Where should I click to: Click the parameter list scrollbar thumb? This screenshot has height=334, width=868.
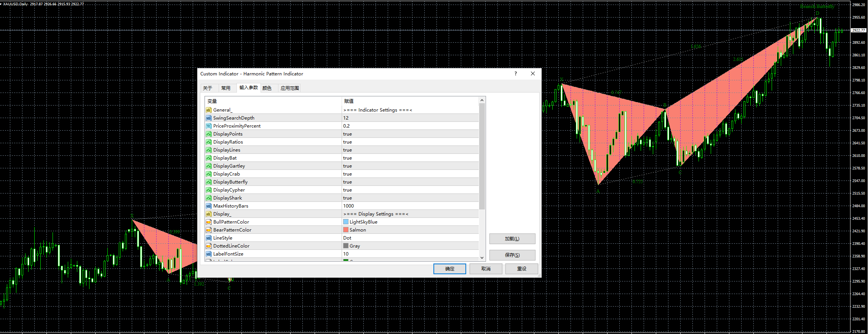482,156
